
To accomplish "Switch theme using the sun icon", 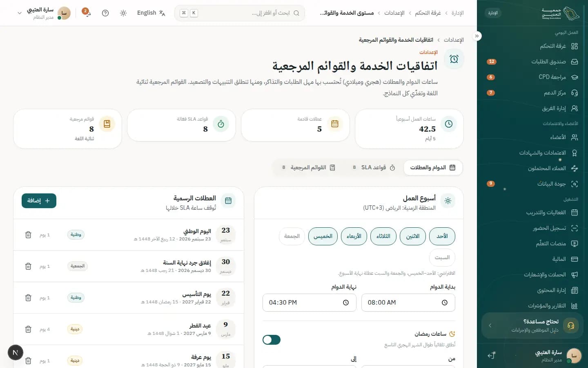I will point(123,13).
